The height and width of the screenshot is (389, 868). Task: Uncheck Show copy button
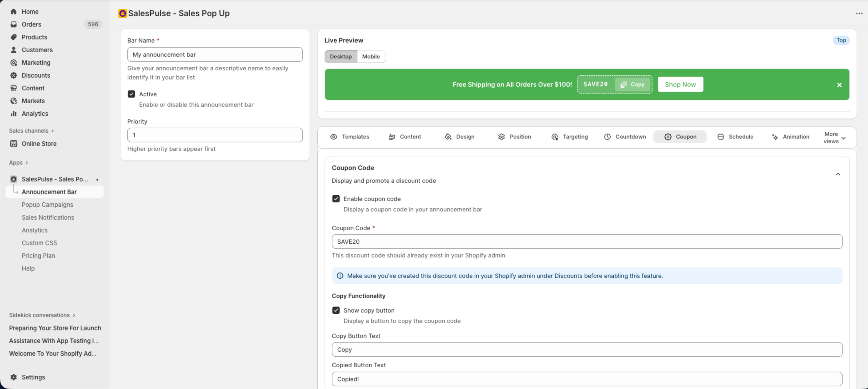tap(336, 310)
